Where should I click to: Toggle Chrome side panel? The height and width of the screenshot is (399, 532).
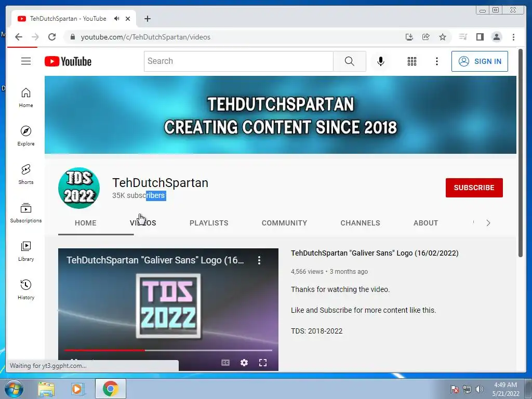480,37
